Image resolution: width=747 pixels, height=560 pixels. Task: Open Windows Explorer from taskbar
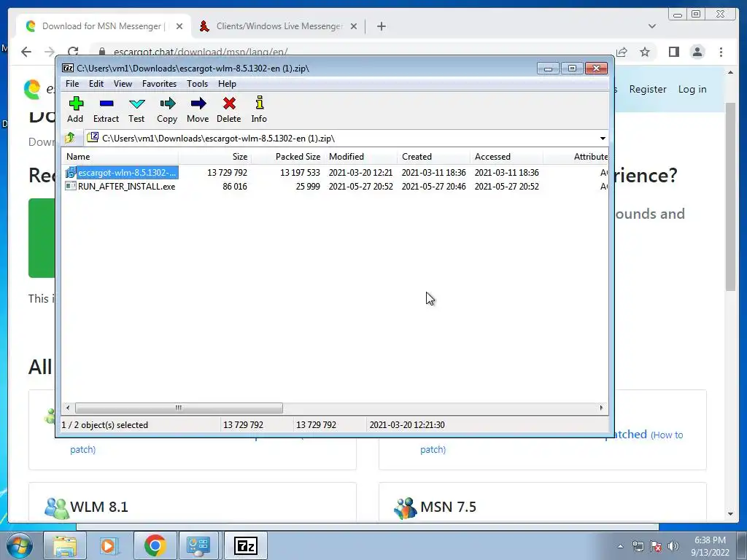pos(65,545)
